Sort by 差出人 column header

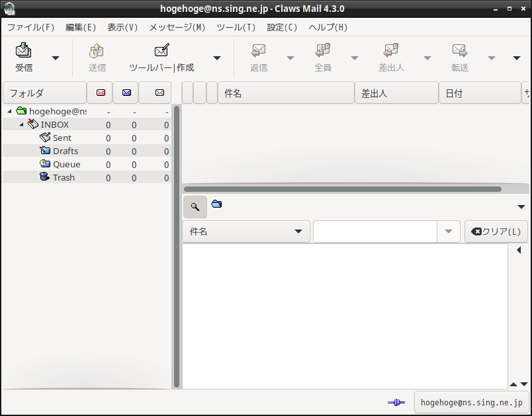click(x=396, y=93)
